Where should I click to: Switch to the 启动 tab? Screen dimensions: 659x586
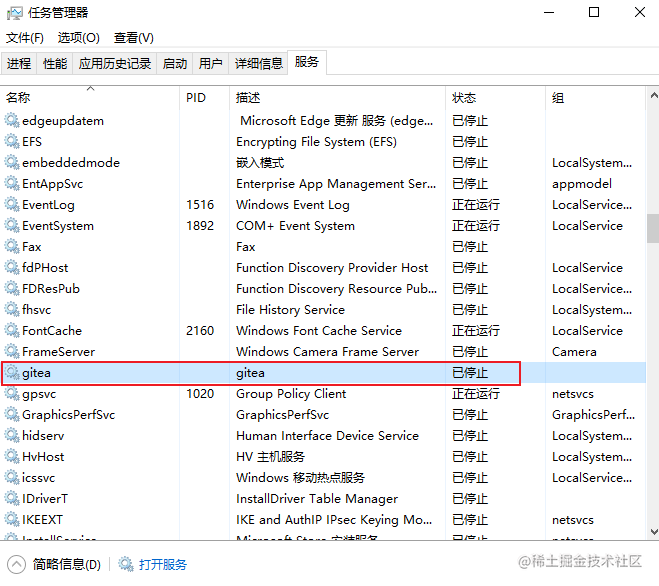click(x=175, y=63)
